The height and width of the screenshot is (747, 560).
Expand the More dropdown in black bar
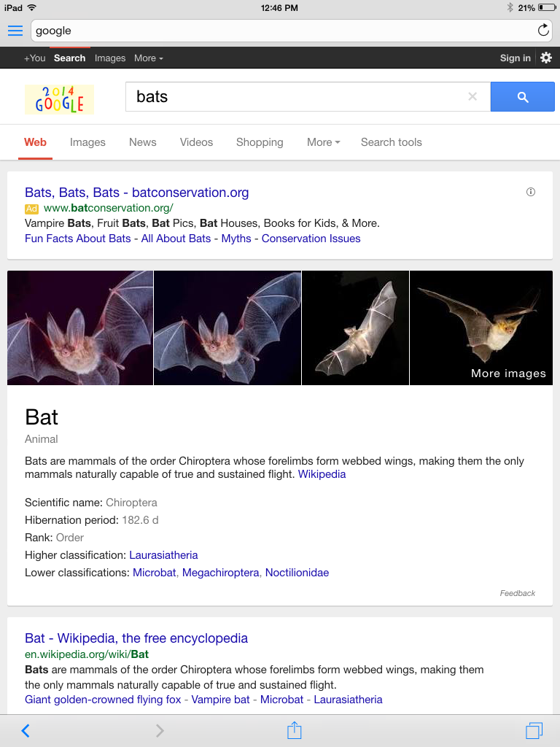tap(149, 58)
